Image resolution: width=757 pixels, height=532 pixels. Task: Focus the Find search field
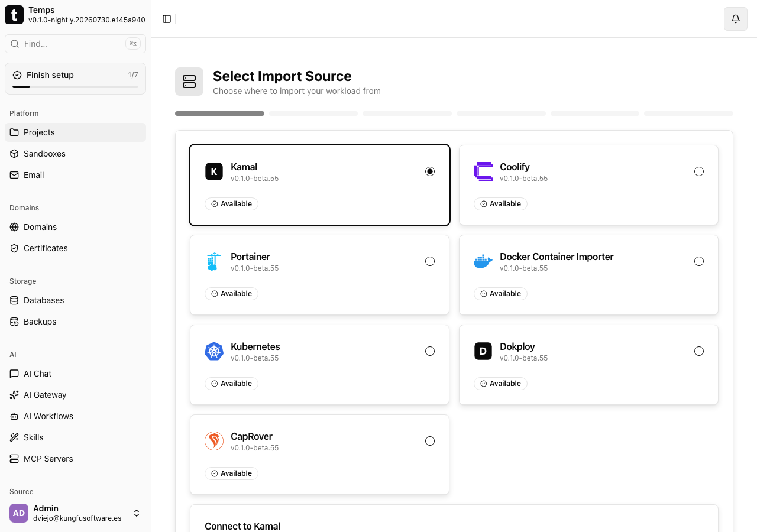(75, 44)
